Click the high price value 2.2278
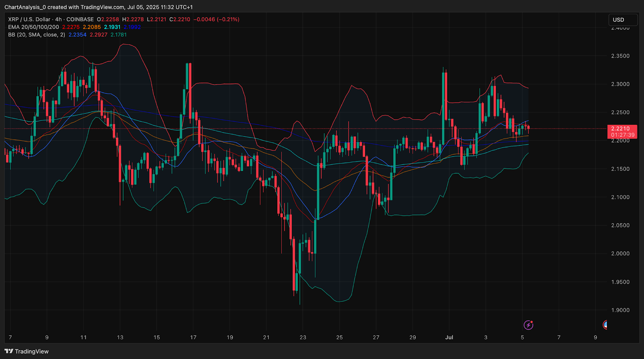The width and height of the screenshot is (644, 359). pyautogui.click(x=135, y=19)
